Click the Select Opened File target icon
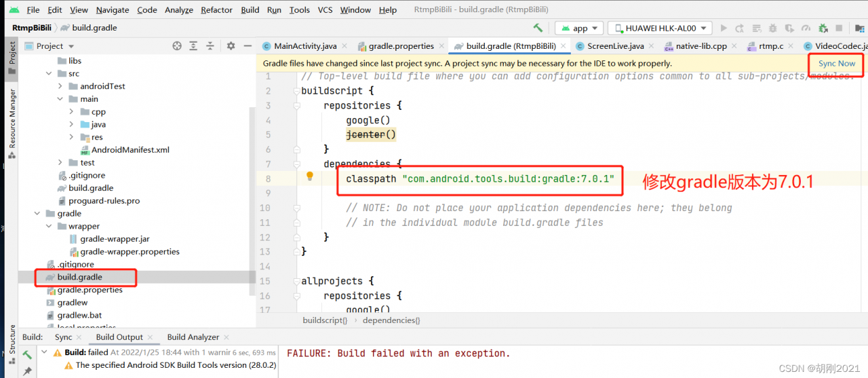 [x=177, y=46]
